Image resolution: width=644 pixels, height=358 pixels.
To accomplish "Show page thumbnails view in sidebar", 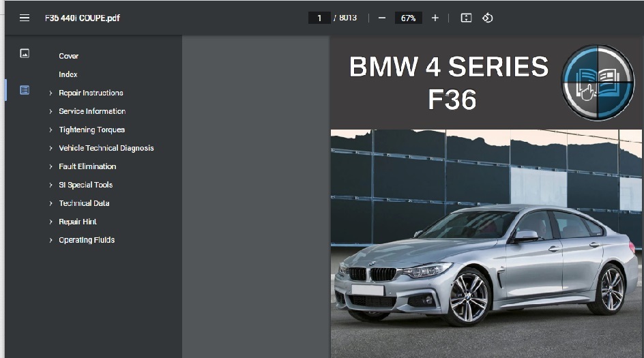I will pos(25,53).
